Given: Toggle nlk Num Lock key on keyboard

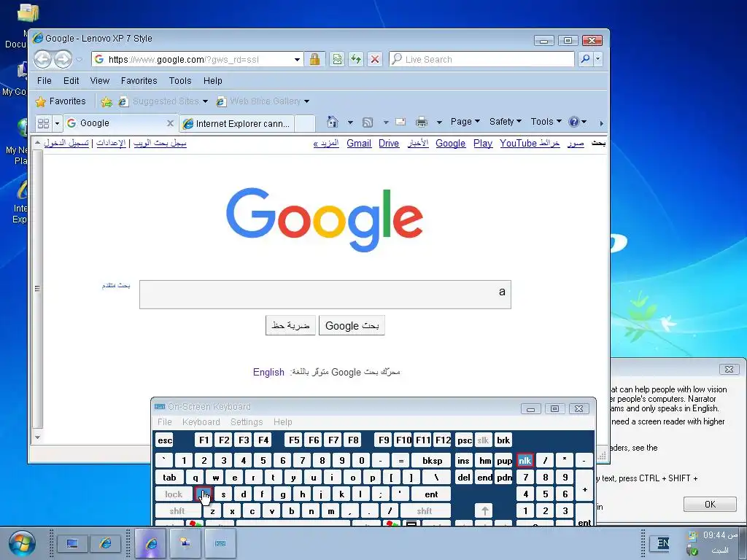Looking at the screenshot, I should pyautogui.click(x=525, y=461).
